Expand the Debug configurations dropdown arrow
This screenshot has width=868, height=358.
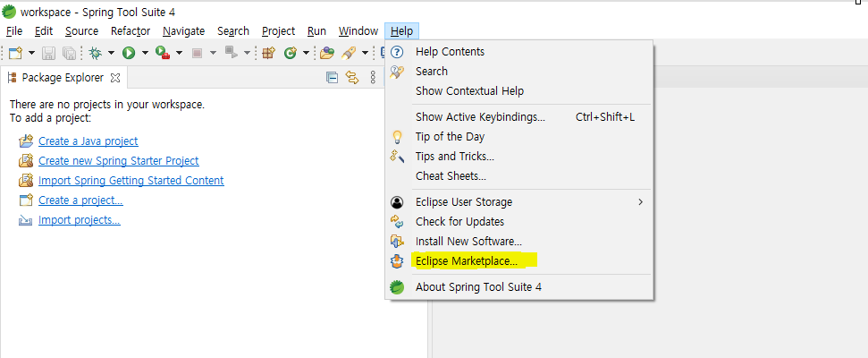tap(111, 53)
